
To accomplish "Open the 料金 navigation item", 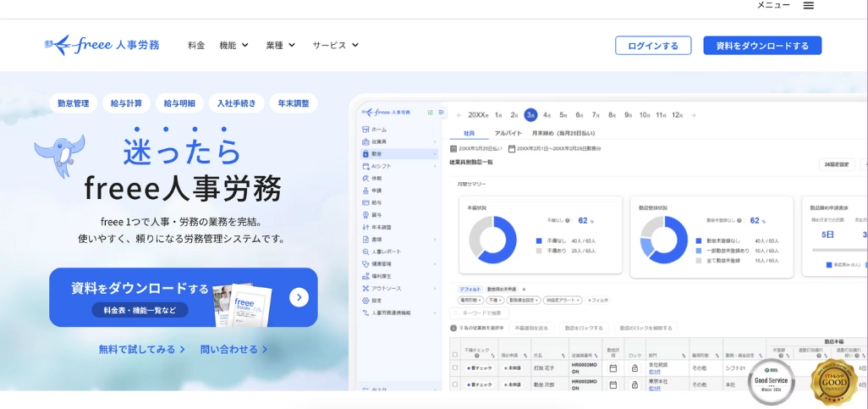I will tap(196, 45).
